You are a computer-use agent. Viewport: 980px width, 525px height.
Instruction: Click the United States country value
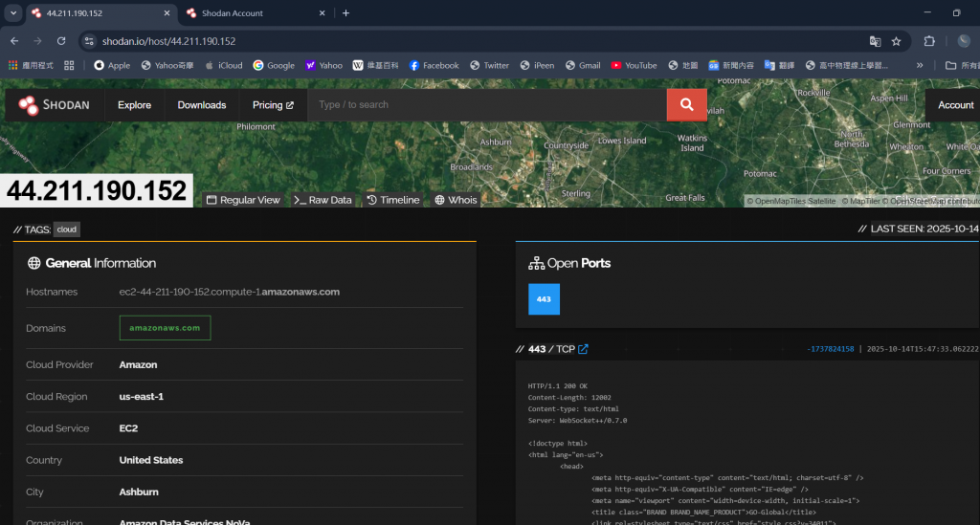click(x=151, y=460)
